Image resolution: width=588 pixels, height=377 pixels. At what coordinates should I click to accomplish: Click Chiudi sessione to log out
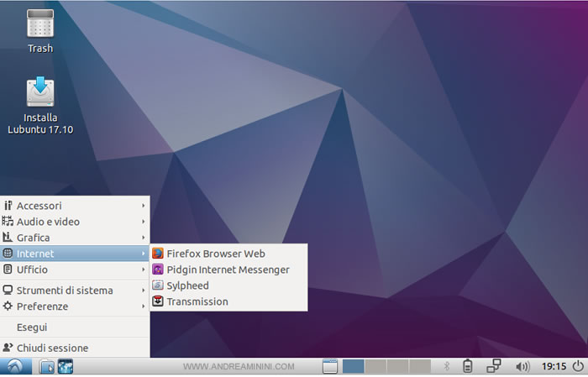[x=52, y=348]
